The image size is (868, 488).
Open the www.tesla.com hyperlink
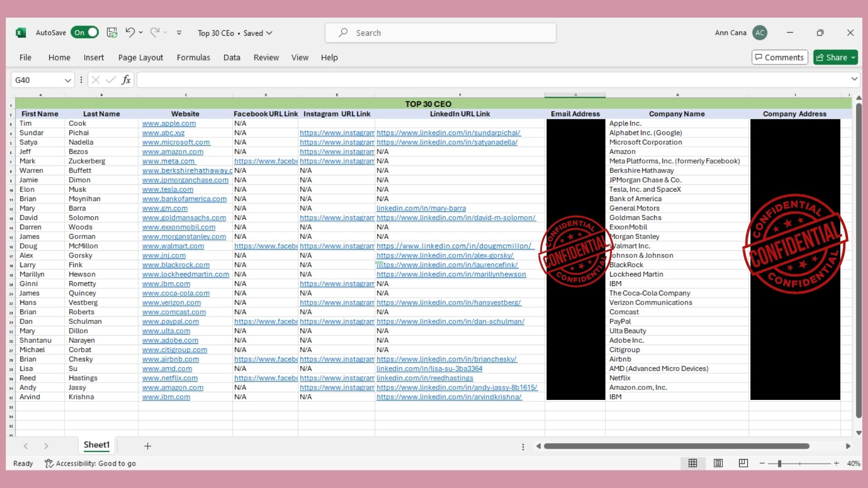coord(167,189)
